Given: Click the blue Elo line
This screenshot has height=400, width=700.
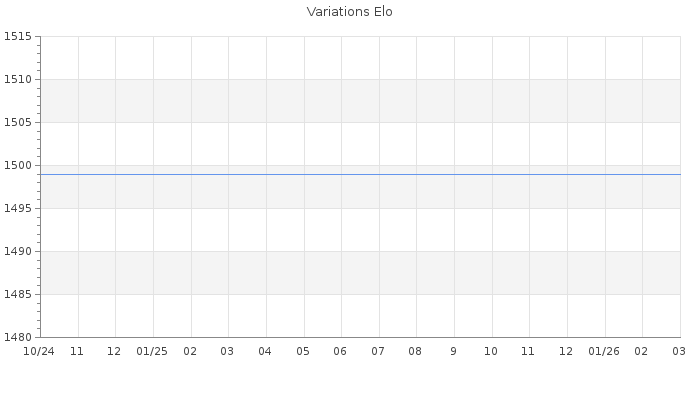Looking at the screenshot, I should point(360,174).
